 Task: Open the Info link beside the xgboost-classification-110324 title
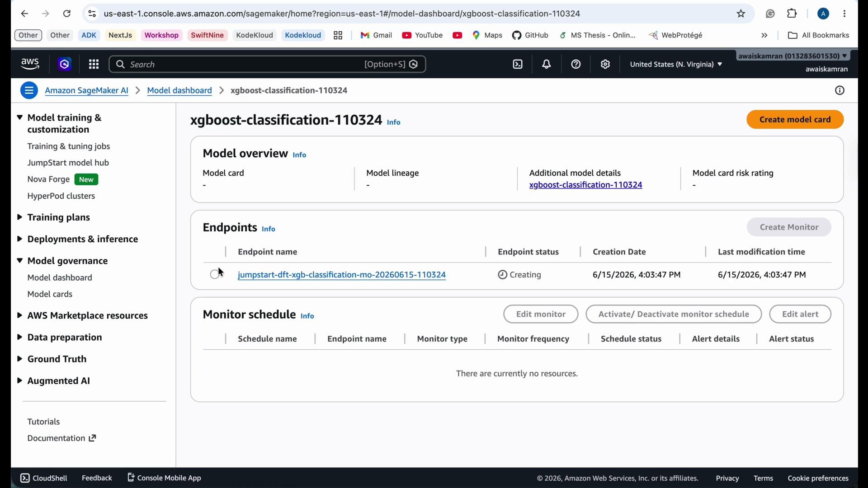(x=394, y=122)
